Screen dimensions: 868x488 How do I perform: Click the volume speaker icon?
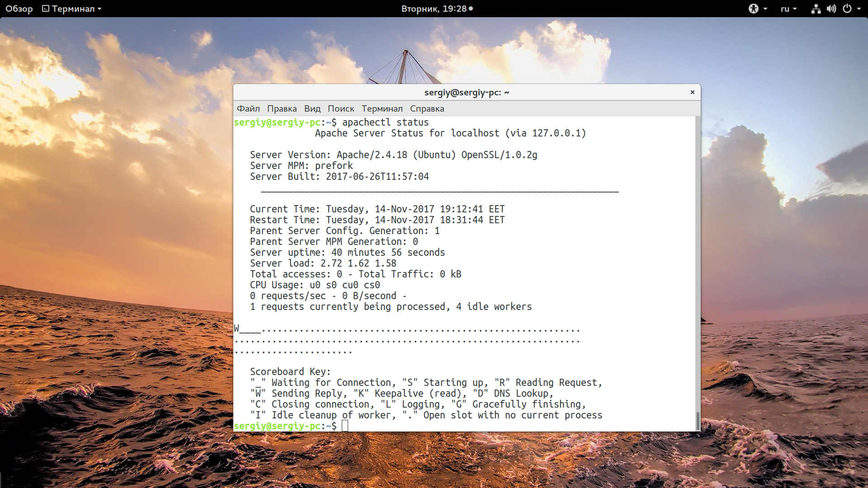click(831, 9)
